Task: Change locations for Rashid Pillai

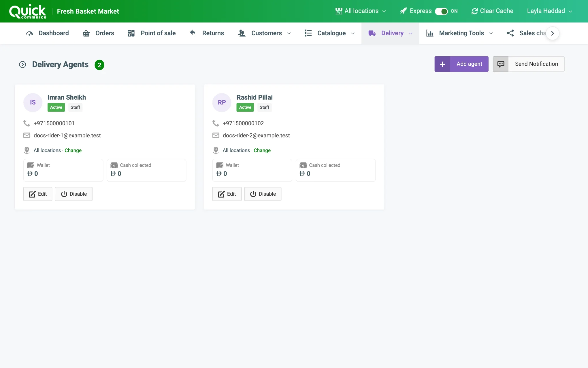Action: tap(262, 150)
